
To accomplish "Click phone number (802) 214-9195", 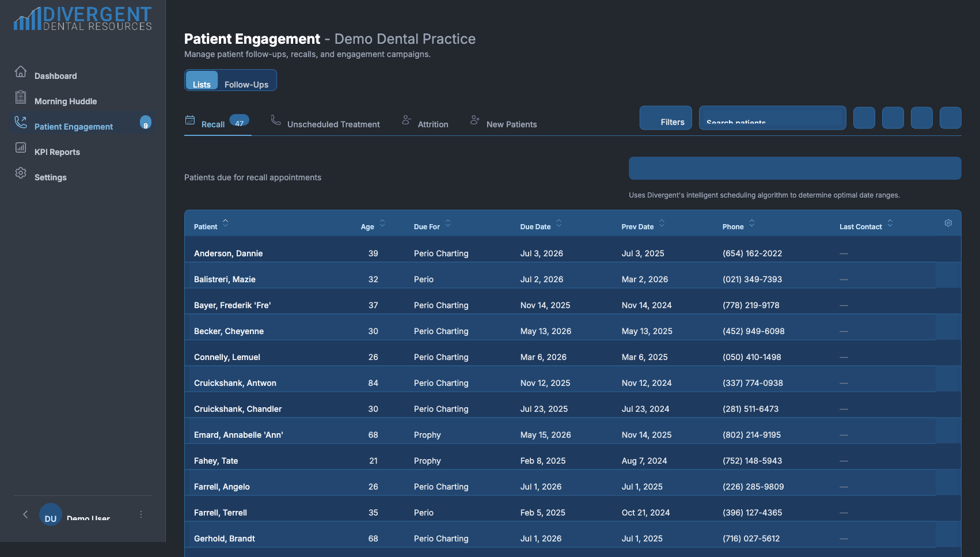I will [x=752, y=435].
